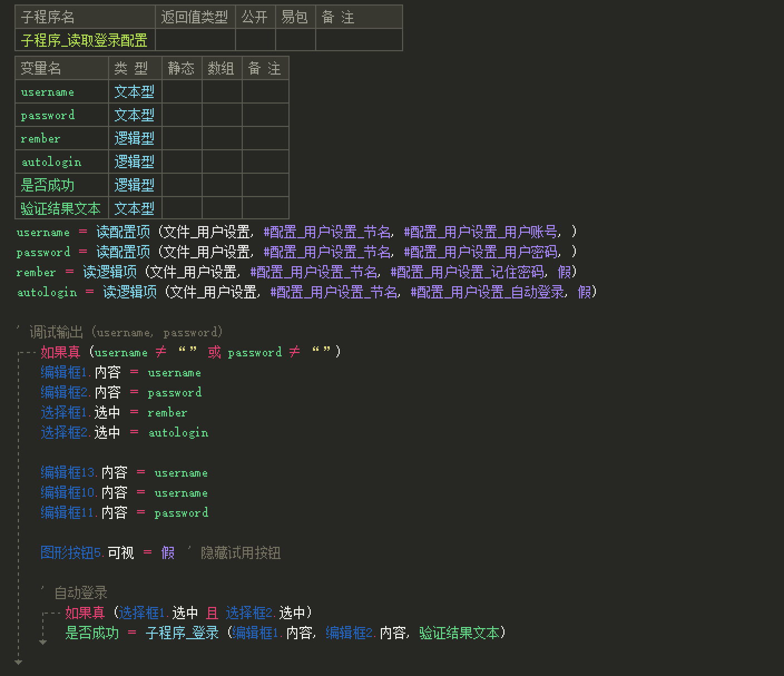
Task: Click the 公开 column header
Action: pyautogui.click(x=255, y=17)
